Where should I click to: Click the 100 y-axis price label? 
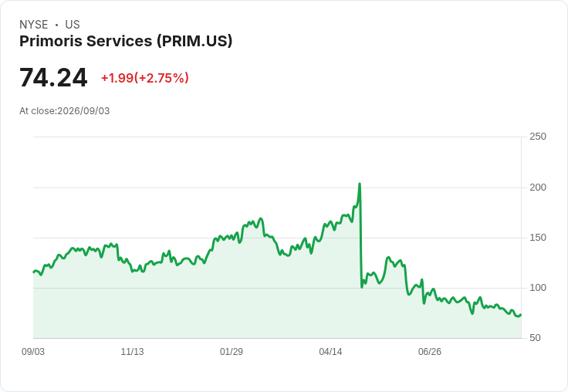coord(538,288)
